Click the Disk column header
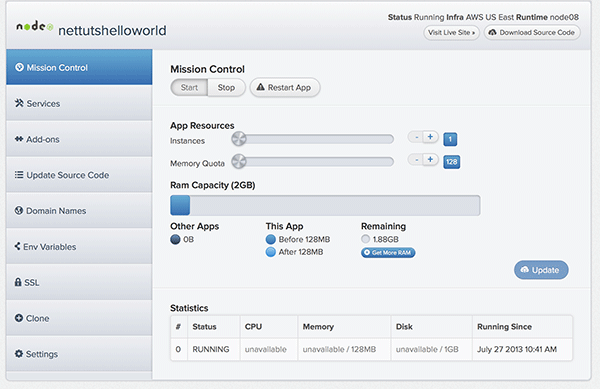This screenshot has width=600, height=389. (x=431, y=327)
